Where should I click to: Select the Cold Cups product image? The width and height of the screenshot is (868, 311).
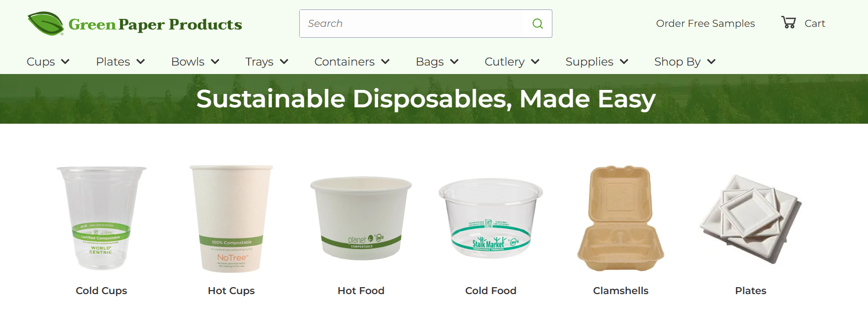101,218
